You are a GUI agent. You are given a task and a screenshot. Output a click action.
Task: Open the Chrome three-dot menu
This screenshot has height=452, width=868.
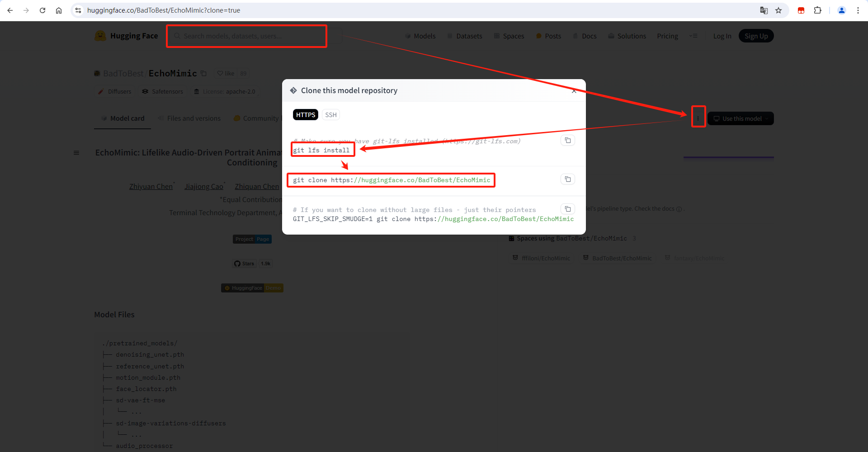[x=858, y=10]
